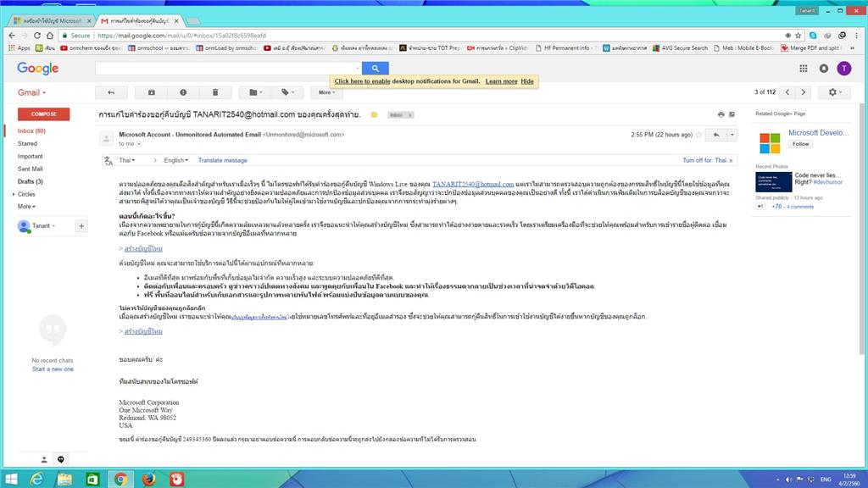Click the +1 button on post

point(760,207)
